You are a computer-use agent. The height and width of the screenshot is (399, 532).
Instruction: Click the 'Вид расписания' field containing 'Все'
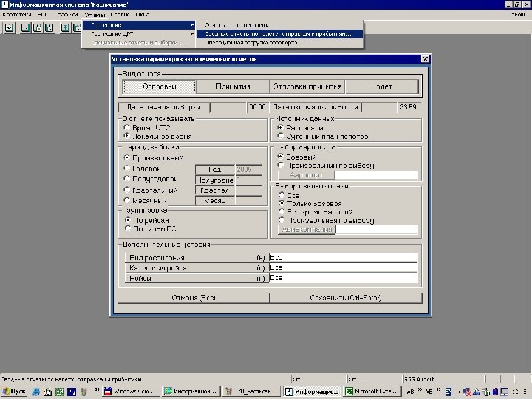343,258
